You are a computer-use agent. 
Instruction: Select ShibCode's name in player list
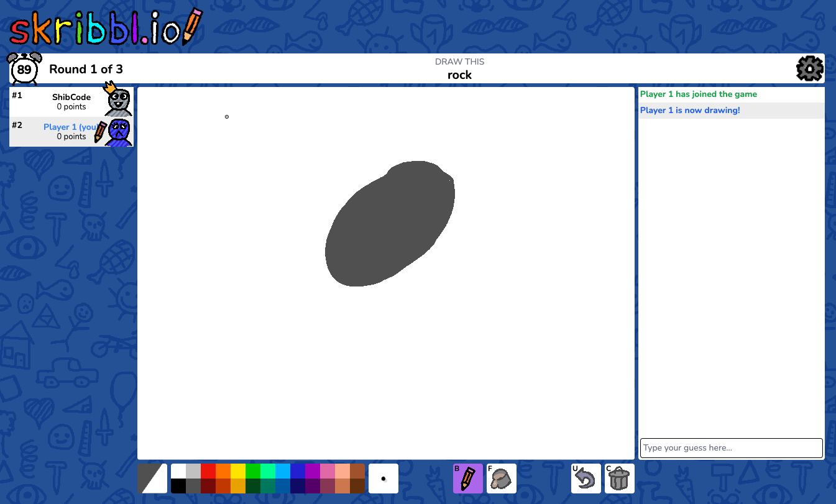click(x=71, y=97)
